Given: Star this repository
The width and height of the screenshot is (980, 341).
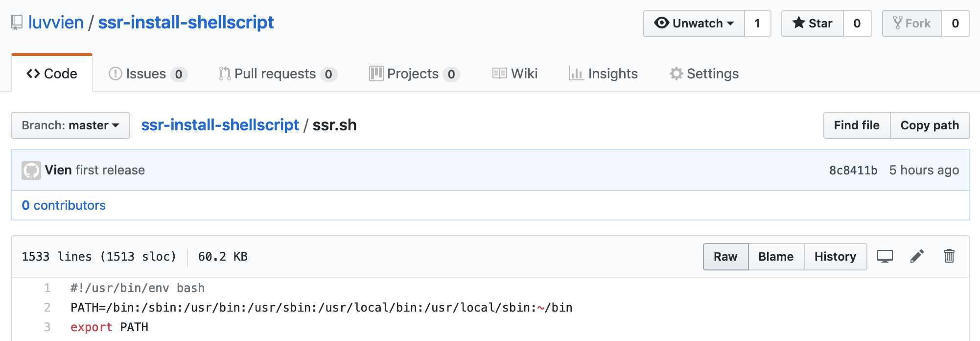Looking at the screenshot, I should point(813,24).
